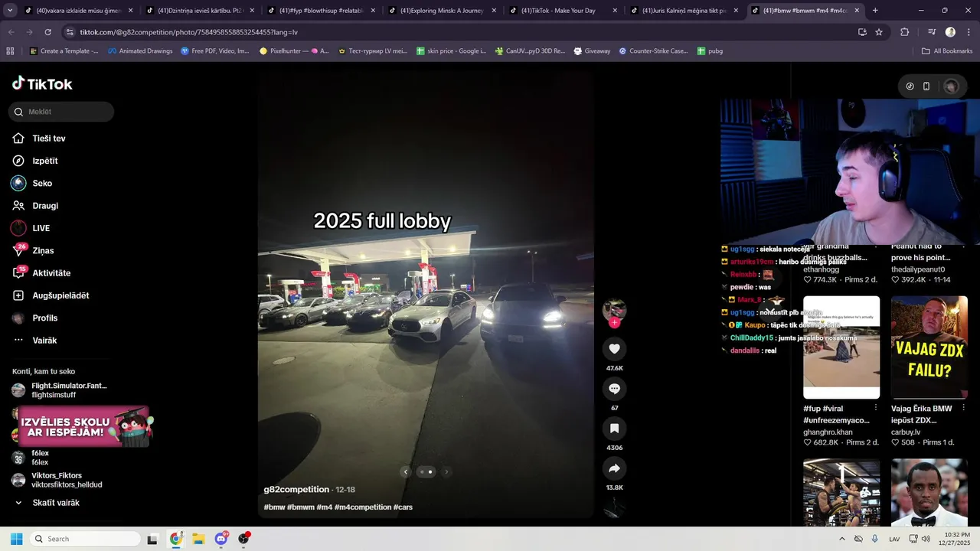Viewport: 980px width, 551px height.
Task: Open the Animated Drawings bookmark
Action: pyautogui.click(x=140, y=51)
